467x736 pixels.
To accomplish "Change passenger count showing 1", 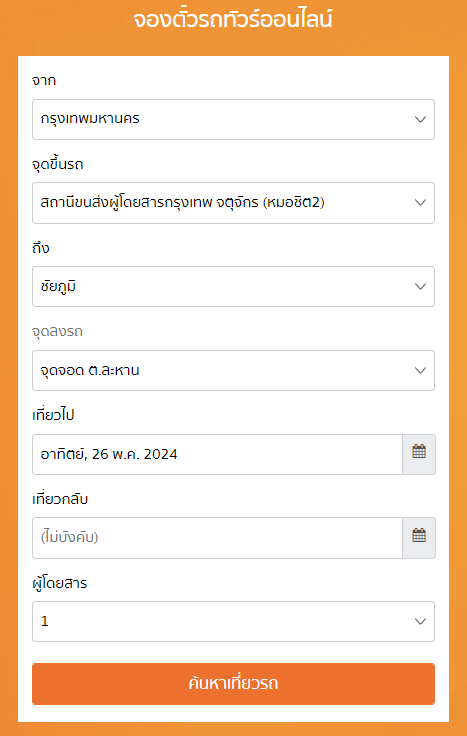I will pyautogui.click(x=233, y=621).
